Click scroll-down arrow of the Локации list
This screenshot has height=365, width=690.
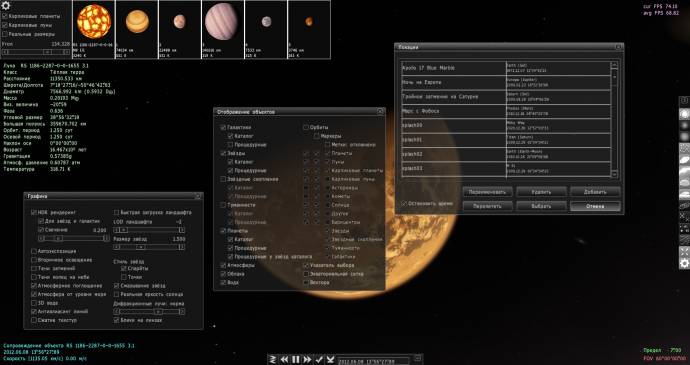[614, 174]
